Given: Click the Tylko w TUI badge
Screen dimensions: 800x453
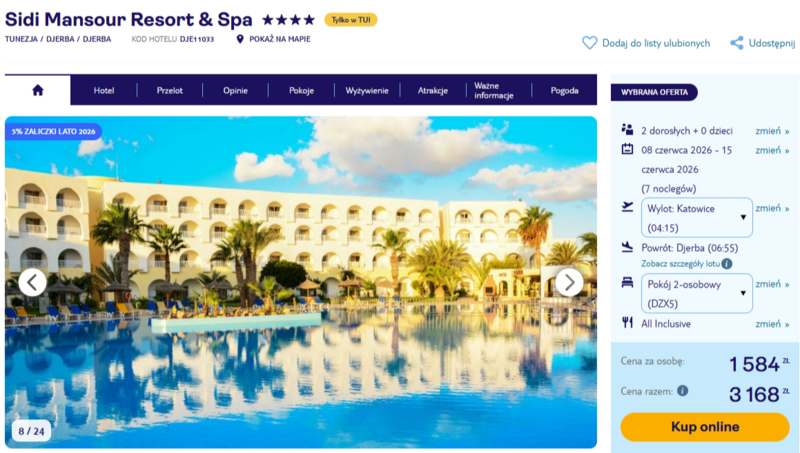Looking at the screenshot, I should (x=351, y=20).
